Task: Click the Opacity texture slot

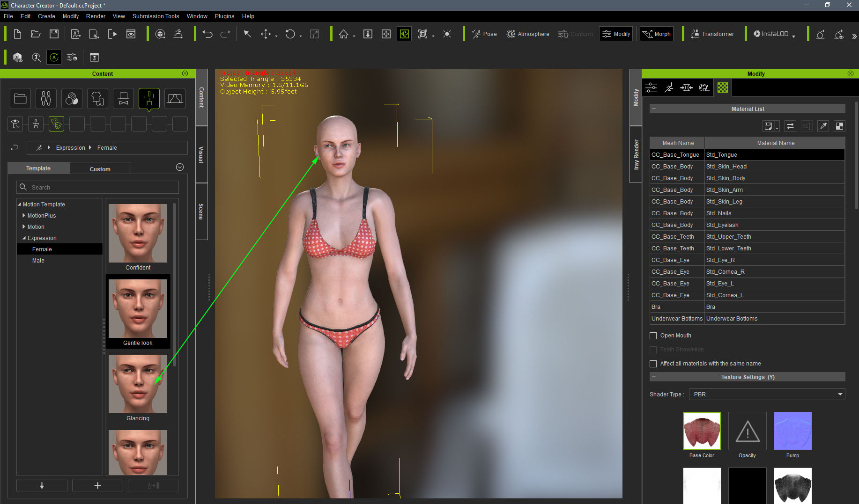Action: point(747,431)
